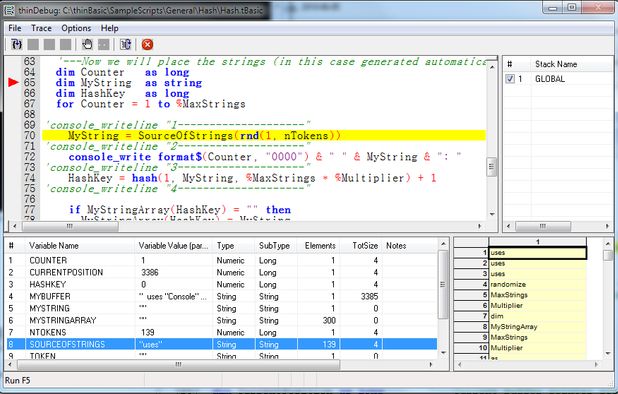Click code line 77 'if MyStringArray(HashKey)'

[180, 210]
